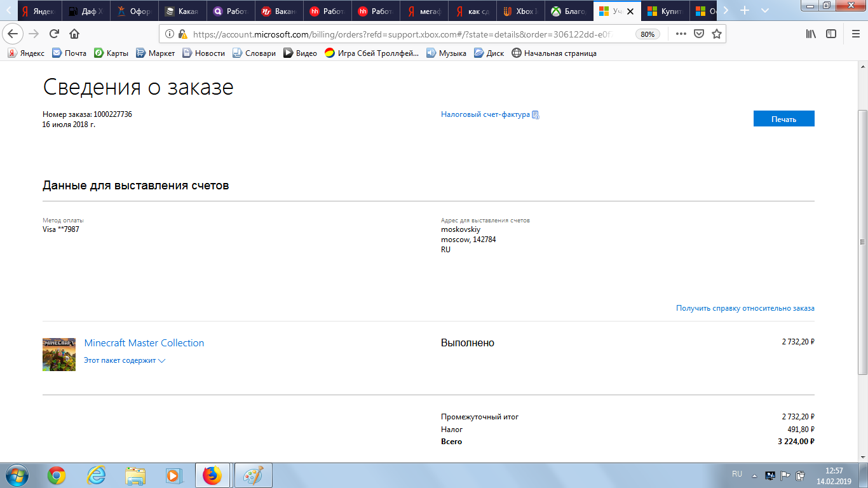Select the tax amount 491,80 ₽
The image size is (868, 488).
click(x=801, y=430)
